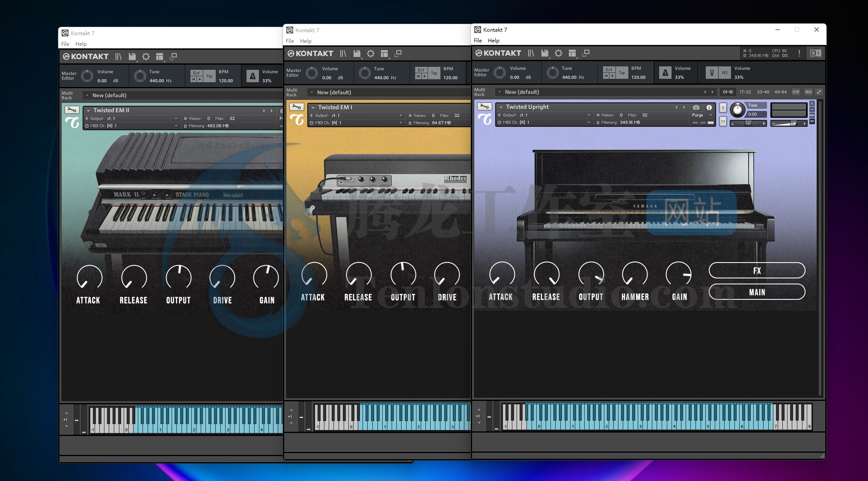
Task: Click BPM 120.00 field in right window
Action: [638, 78]
